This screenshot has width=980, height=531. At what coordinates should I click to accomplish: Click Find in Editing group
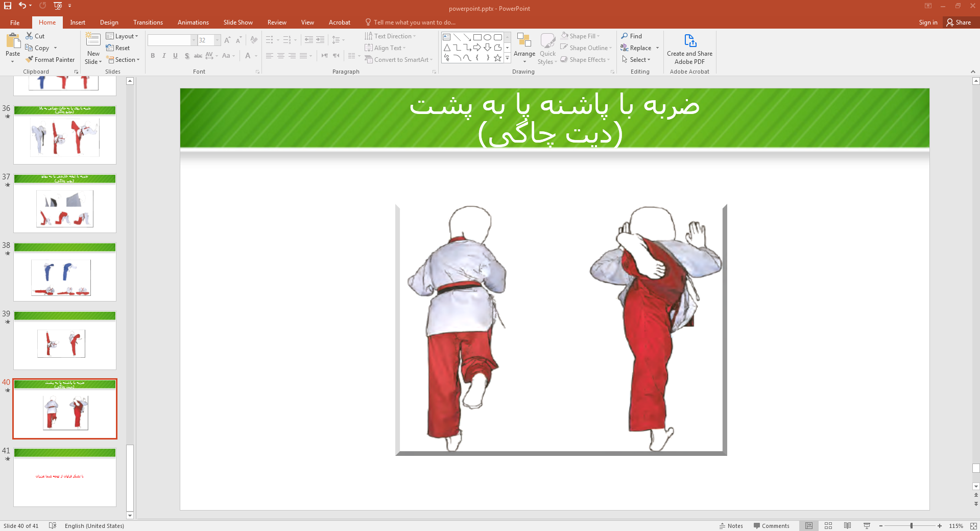point(632,36)
